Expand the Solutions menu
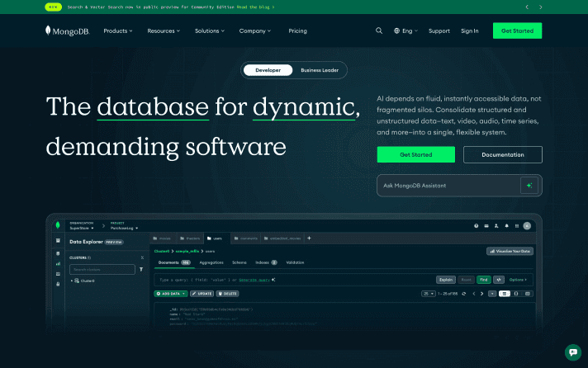Image resolution: width=588 pixels, height=368 pixels. tap(210, 31)
